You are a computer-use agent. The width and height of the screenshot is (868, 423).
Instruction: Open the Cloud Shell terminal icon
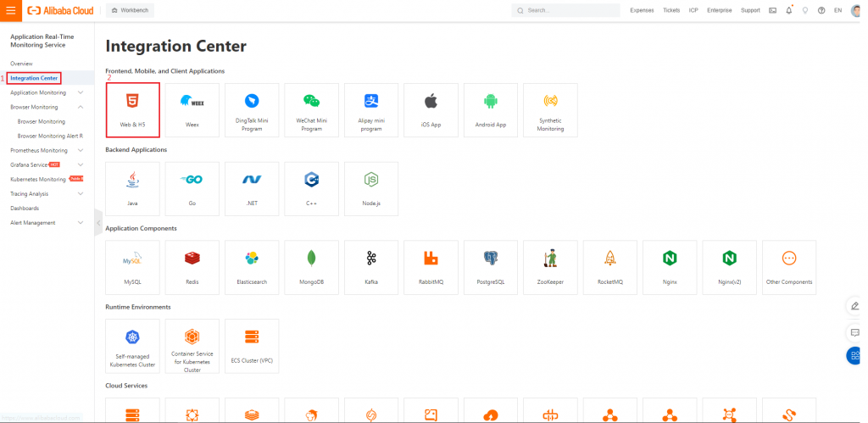[x=773, y=10]
